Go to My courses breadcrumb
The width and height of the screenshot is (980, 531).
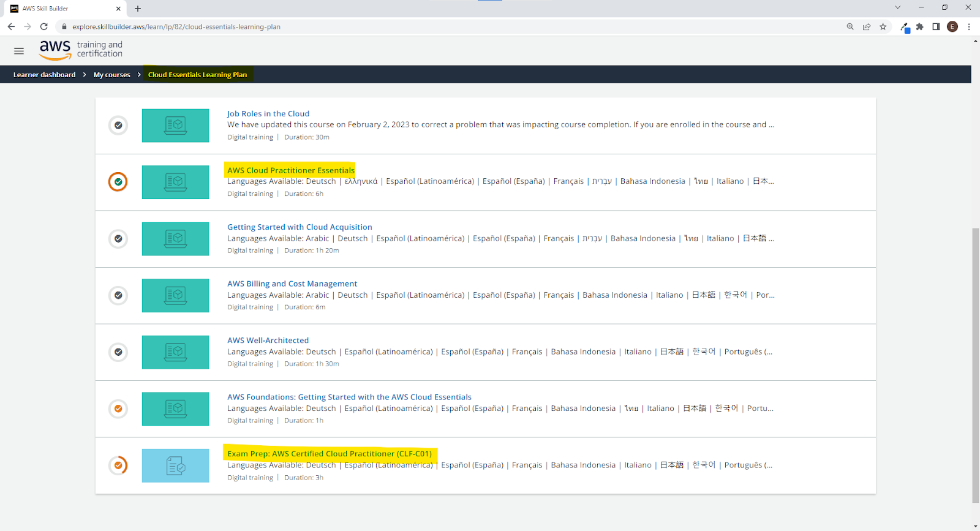point(112,75)
